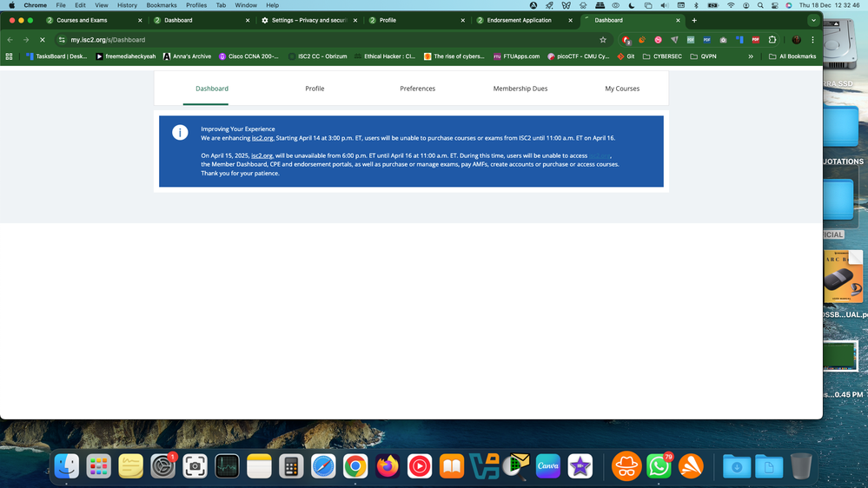The image size is (868, 488).
Task: Click the stop loading button in Chrome
Action: (x=42, y=40)
